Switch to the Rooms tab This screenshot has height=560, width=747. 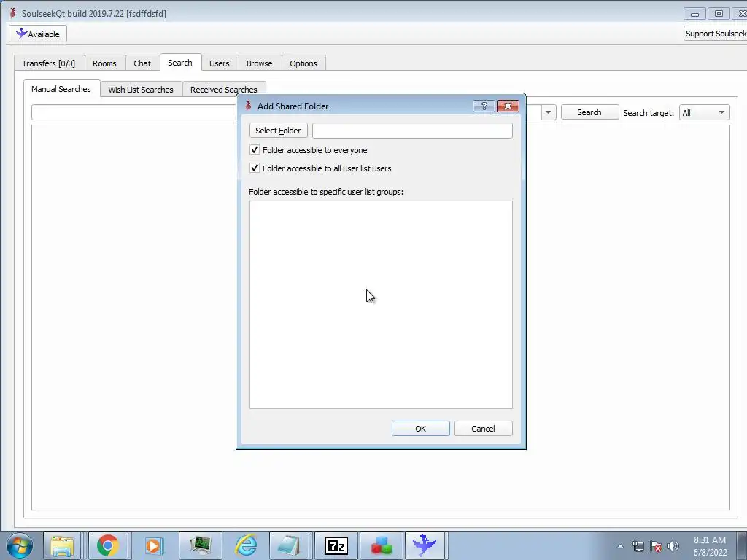point(104,63)
